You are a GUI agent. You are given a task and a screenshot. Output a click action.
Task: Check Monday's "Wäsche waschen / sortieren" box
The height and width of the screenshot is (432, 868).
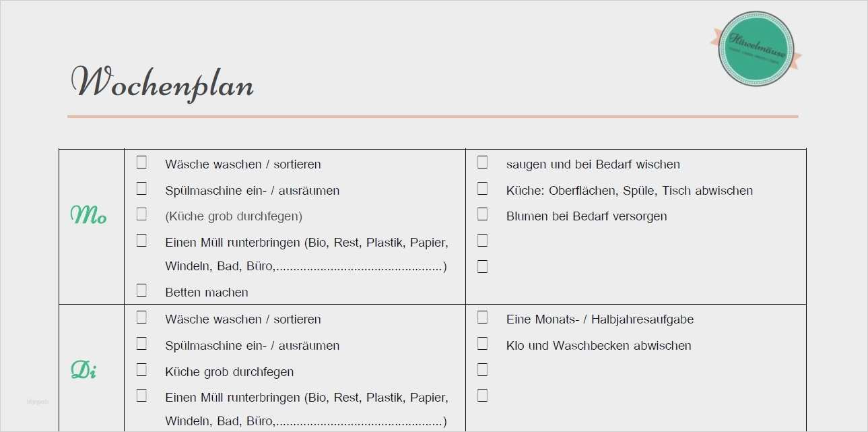tap(141, 162)
